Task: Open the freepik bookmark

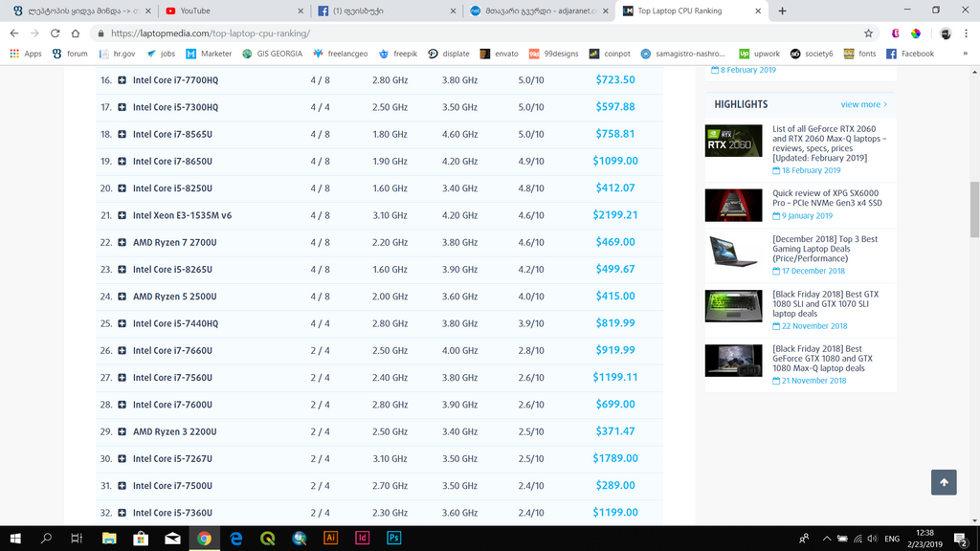Action: pyautogui.click(x=398, y=54)
